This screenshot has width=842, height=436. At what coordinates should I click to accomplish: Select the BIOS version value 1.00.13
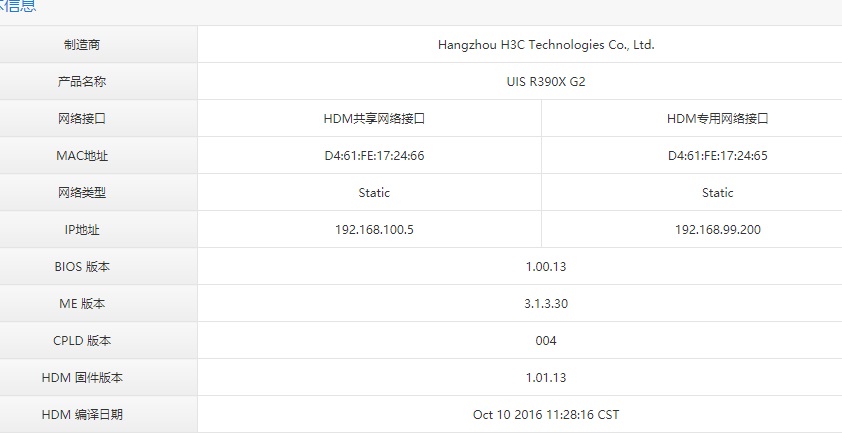coord(545,267)
